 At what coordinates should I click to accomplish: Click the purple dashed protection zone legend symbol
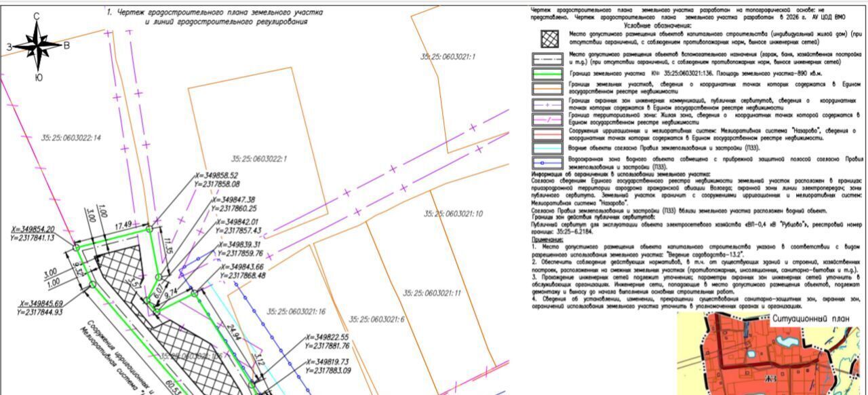click(x=547, y=105)
